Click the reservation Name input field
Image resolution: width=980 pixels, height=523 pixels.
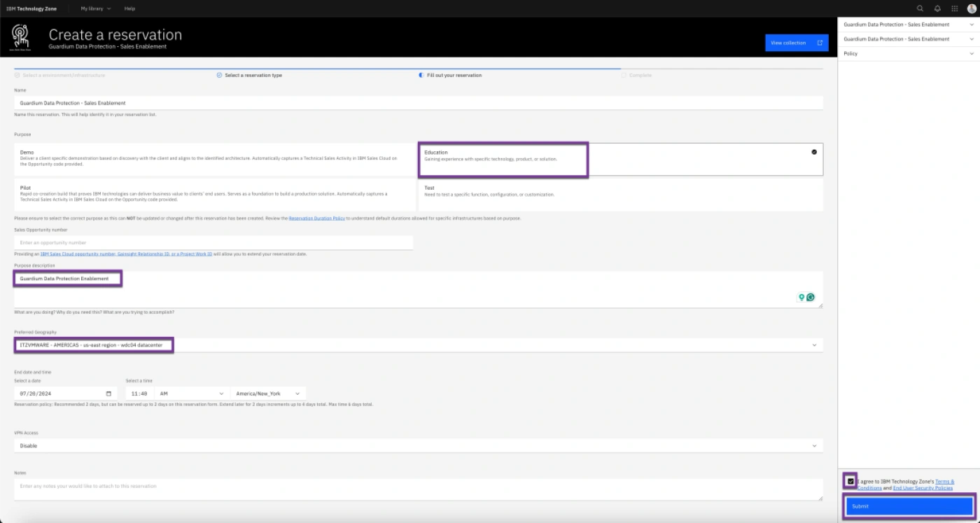(x=418, y=103)
